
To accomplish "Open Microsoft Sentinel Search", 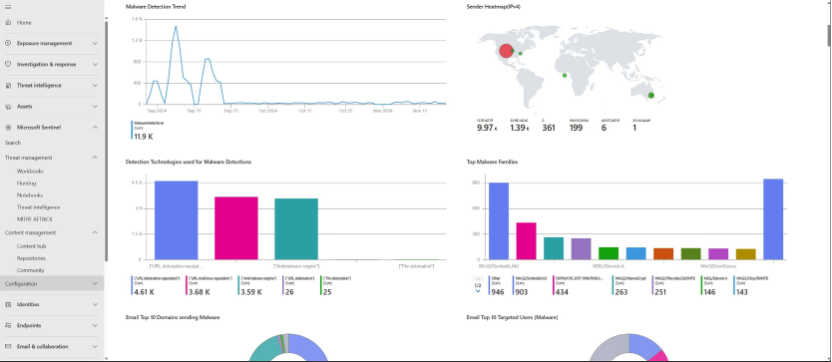I will pos(13,143).
